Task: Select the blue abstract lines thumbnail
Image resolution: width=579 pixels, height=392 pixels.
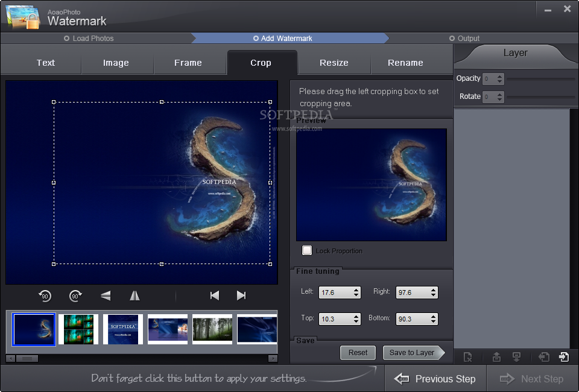Action: [257, 329]
